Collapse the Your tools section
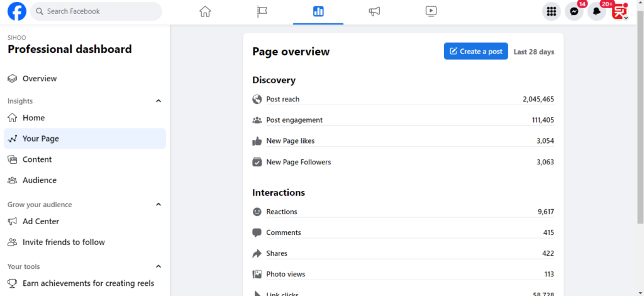Screen dimensions: 644x296 coord(158,267)
